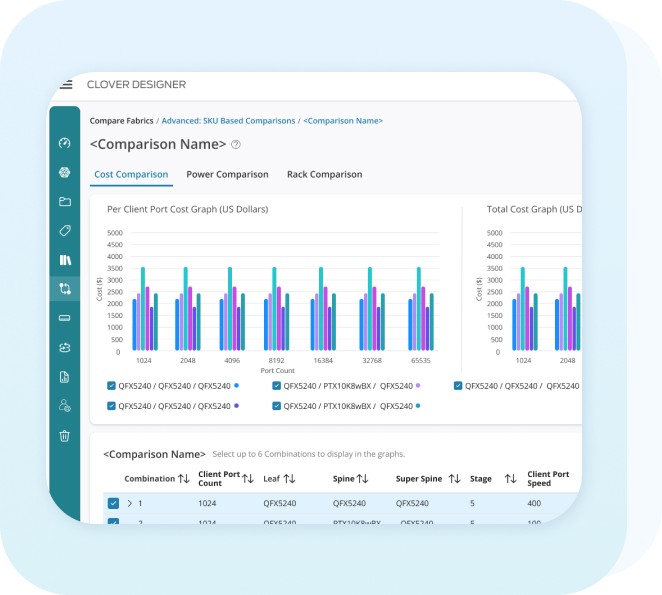Screen dimensions: 662x595
Task: Open Advanced: SKU Based Comparisons breadcrumb link
Action: [228, 121]
